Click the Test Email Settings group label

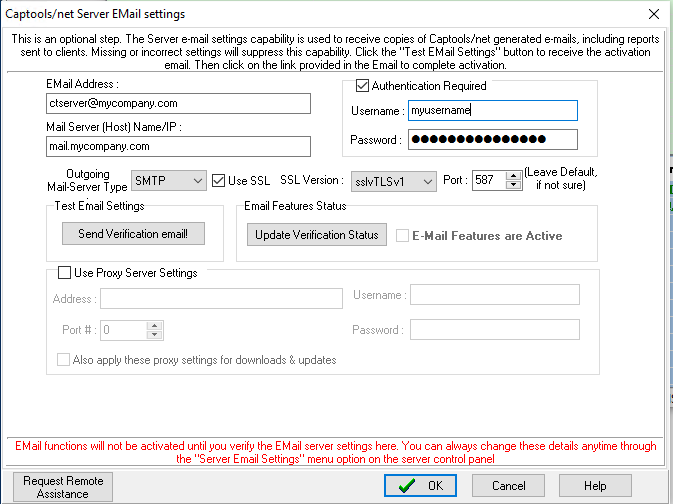[99, 206]
